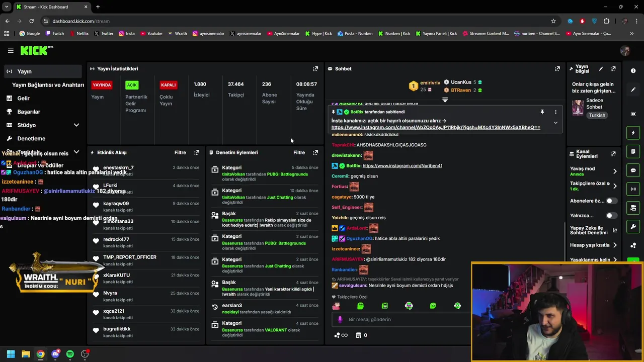This screenshot has height=362, width=644.
Task: Click the lightning bolt icon in the right rail
Action: coord(633,133)
